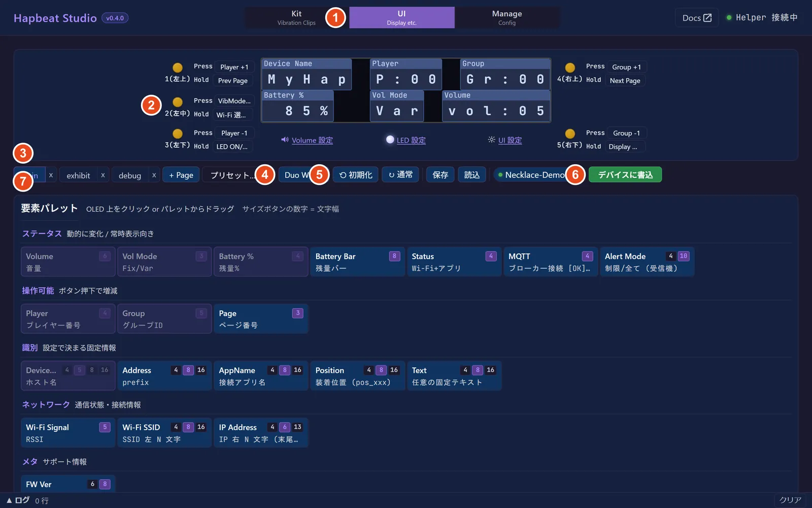Close the main page tab with its x
The image size is (812, 508).
pos(51,175)
